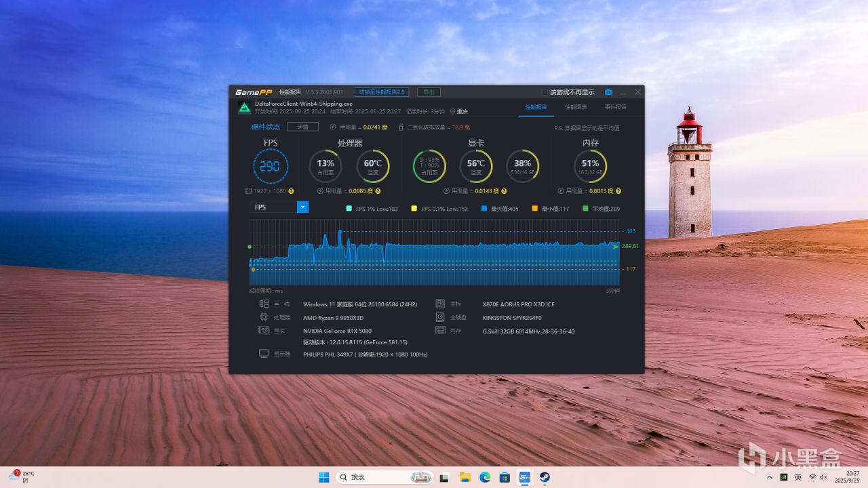Viewport: 868px width, 488px height.
Task: Click the 主板 motherboard icon
Action: [x=440, y=304]
